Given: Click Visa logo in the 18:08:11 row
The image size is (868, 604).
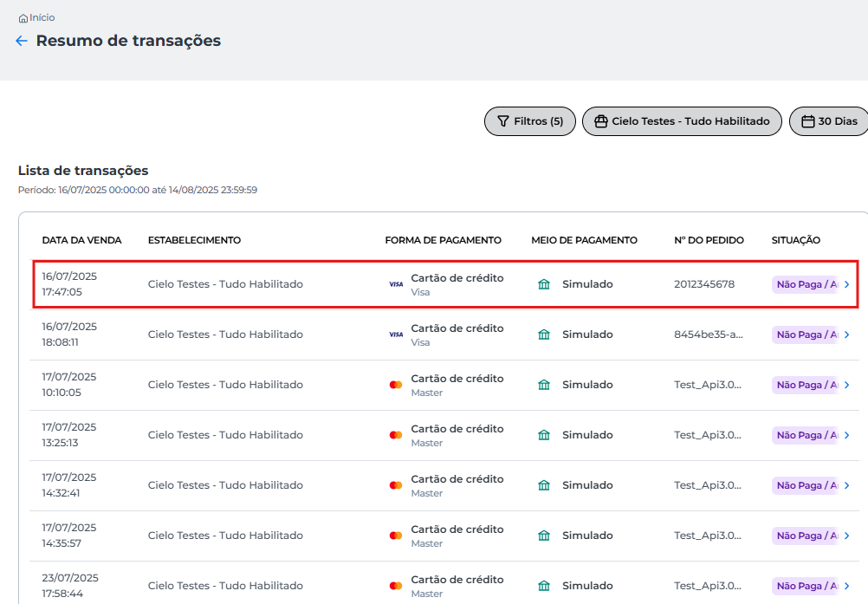Looking at the screenshot, I should point(396,334).
